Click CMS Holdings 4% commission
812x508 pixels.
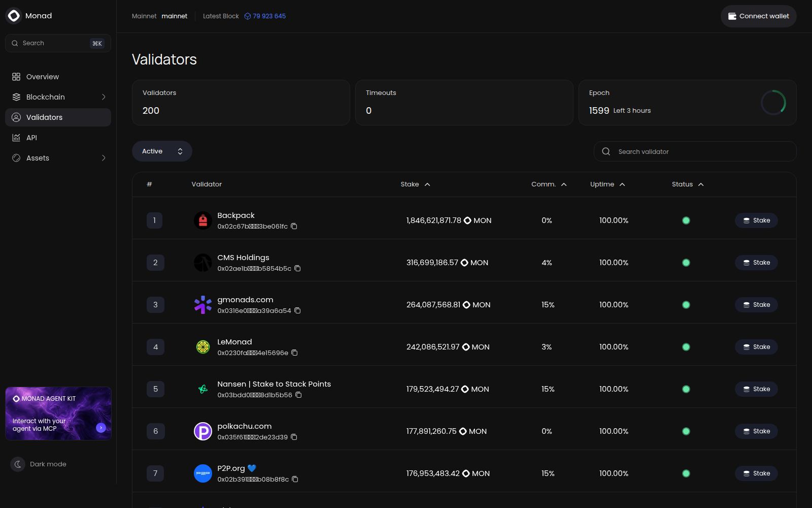coord(547,263)
